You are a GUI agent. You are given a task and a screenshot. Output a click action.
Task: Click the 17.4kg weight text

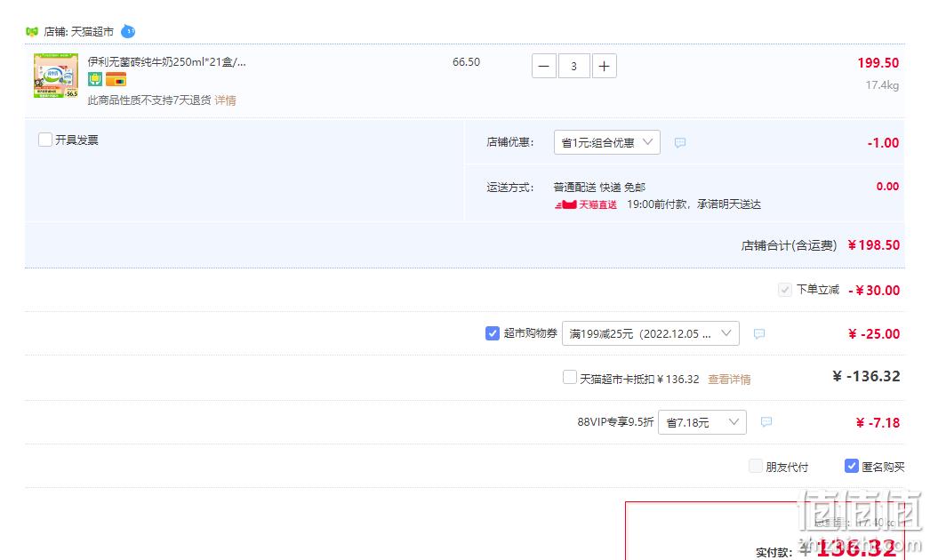point(882,85)
